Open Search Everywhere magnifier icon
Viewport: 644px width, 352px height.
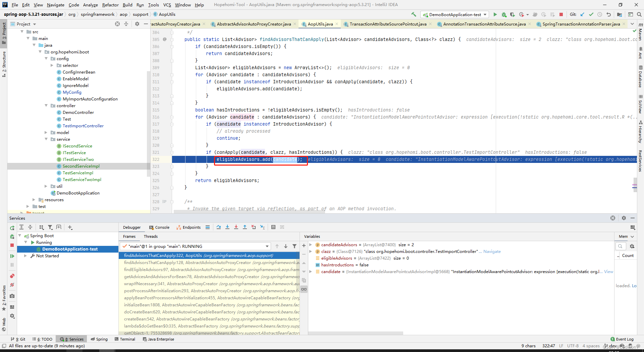pyautogui.click(x=639, y=14)
